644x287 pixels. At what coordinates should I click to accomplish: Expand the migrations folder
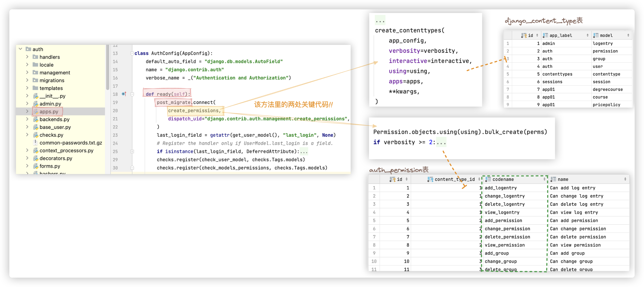tap(27, 80)
